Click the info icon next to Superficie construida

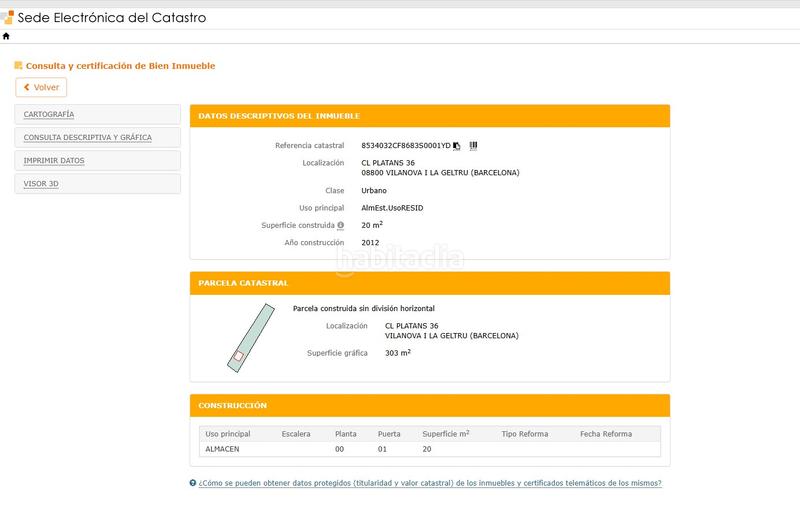[341, 225]
